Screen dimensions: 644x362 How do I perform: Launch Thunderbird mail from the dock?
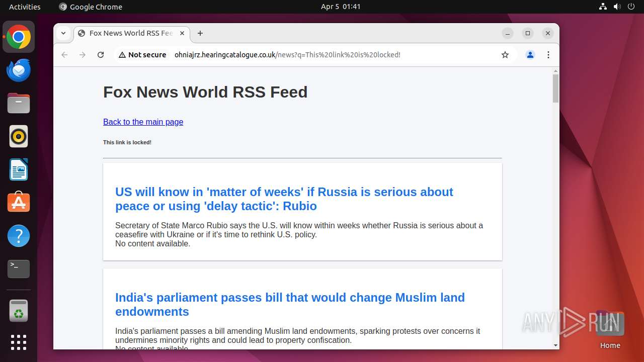(x=19, y=70)
